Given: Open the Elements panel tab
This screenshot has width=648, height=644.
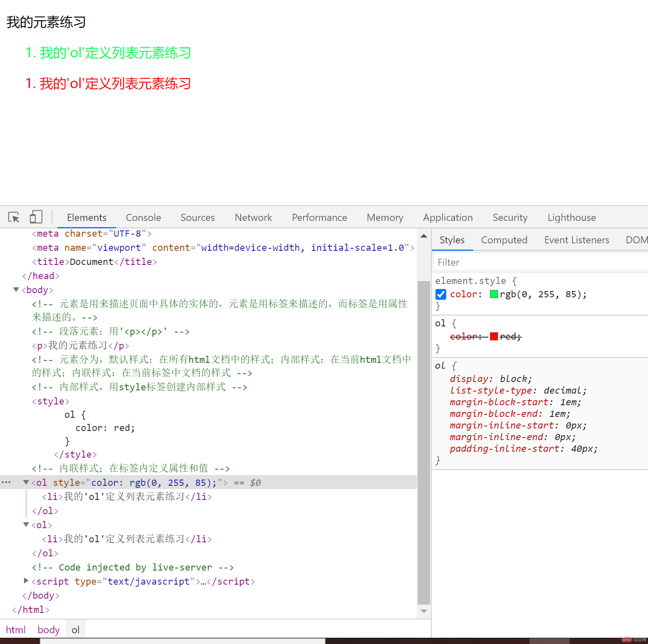Looking at the screenshot, I should tap(87, 217).
